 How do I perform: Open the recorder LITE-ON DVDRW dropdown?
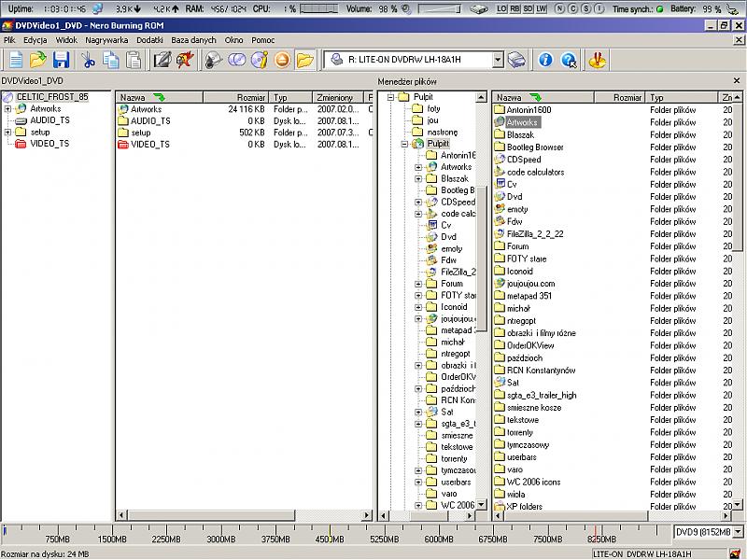[x=498, y=60]
